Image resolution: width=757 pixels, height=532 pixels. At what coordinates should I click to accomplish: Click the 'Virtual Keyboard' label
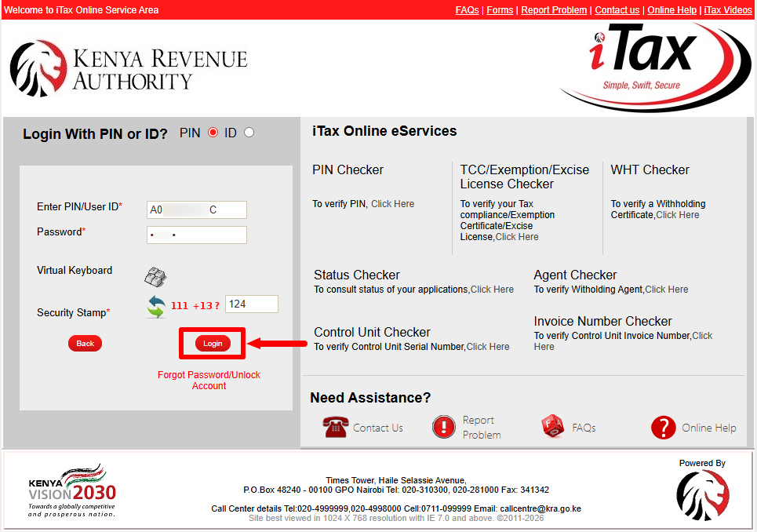[x=75, y=271]
